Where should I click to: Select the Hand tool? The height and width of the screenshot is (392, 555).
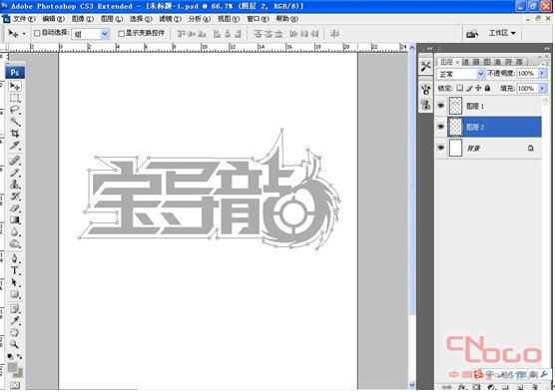coord(15,332)
